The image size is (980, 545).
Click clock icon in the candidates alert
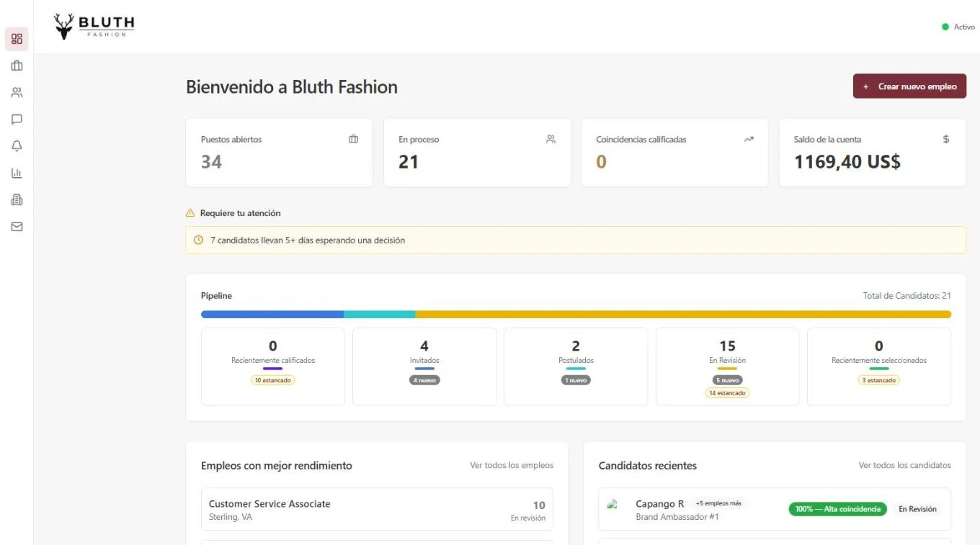pyautogui.click(x=199, y=240)
